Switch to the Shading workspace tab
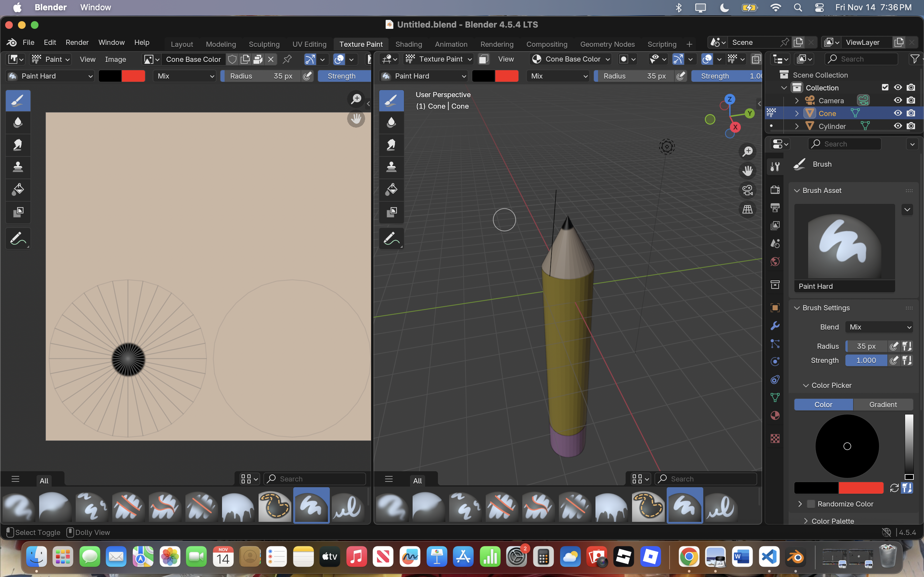 coord(408,44)
